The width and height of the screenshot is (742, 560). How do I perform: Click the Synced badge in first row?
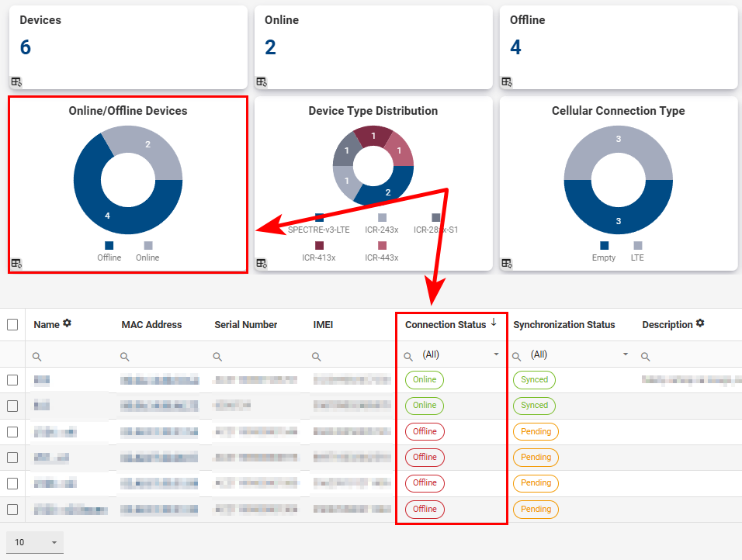point(534,380)
